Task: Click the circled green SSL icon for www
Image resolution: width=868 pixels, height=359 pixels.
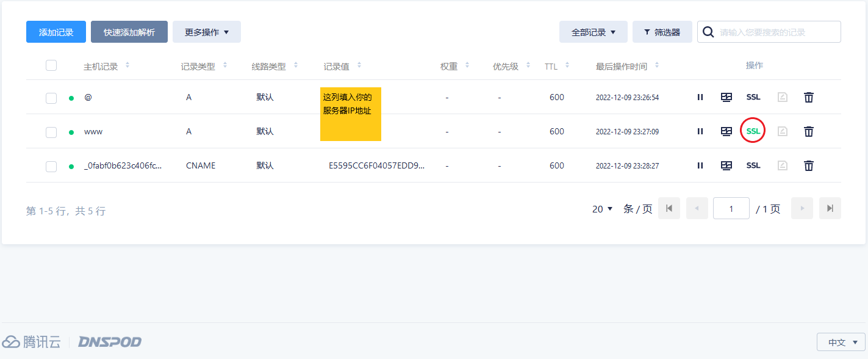Action: pos(753,131)
